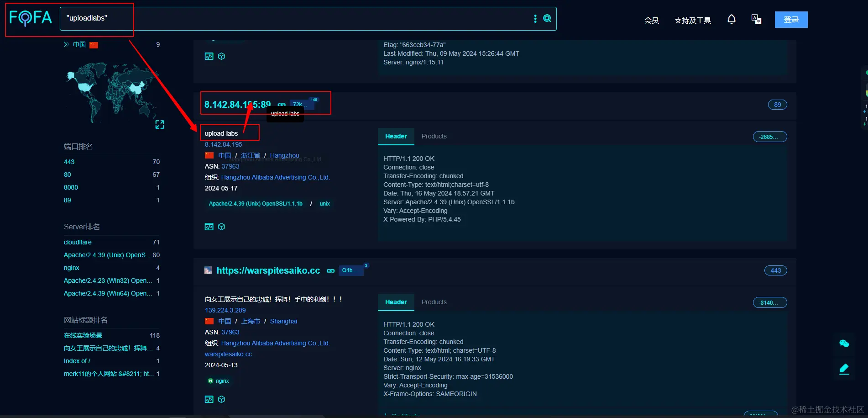Image resolution: width=868 pixels, height=418 pixels.
Task: Click the Q1b fingerprint badge
Action: 350,270
